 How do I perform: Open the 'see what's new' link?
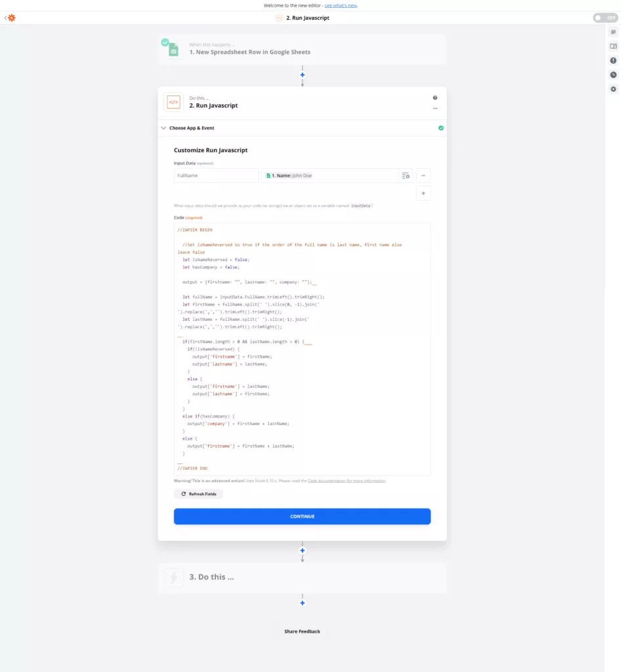[341, 5]
